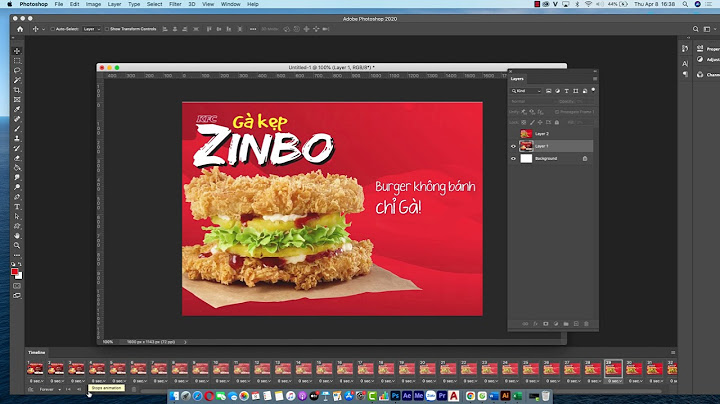720x404 pixels.
Task: Select the Zoom tool
Action: pyautogui.click(x=17, y=246)
